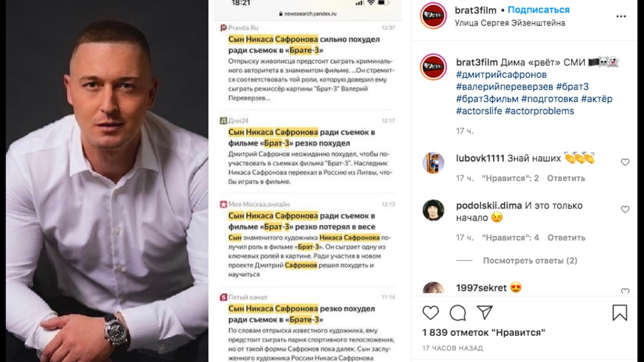Screen dimensions: 644x362
Task: Open location 'Улица Сергея Эйзенштейна'
Action: tap(509, 23)
